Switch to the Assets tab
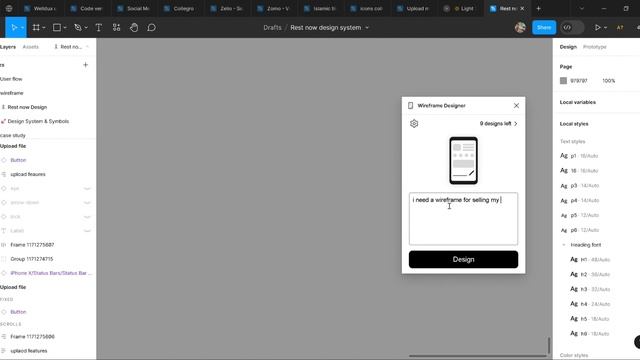The height and width of the screenshot is (360, 640). (x=31, y=47)
